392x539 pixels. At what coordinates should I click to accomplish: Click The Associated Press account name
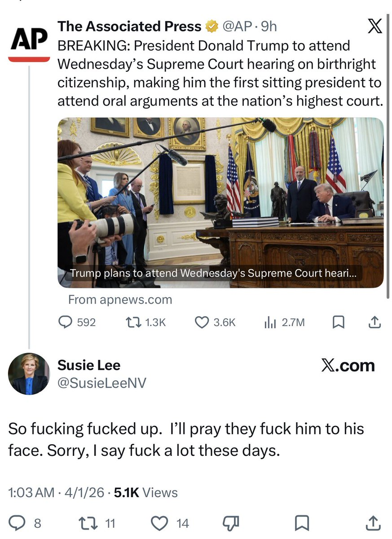tap(129, 27)
